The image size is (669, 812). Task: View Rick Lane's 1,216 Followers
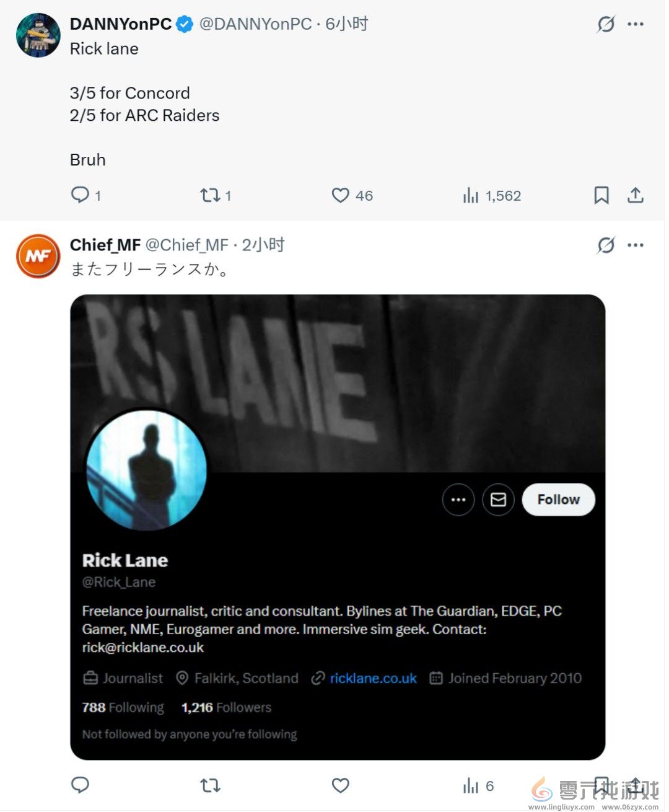[226, 707]
